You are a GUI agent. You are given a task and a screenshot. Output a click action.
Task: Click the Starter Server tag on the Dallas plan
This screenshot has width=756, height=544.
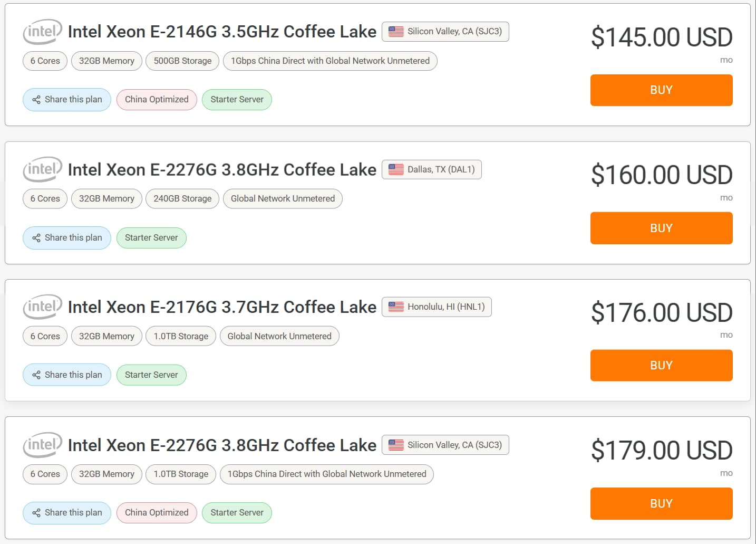pyautogui.click(x=151, y=237)
